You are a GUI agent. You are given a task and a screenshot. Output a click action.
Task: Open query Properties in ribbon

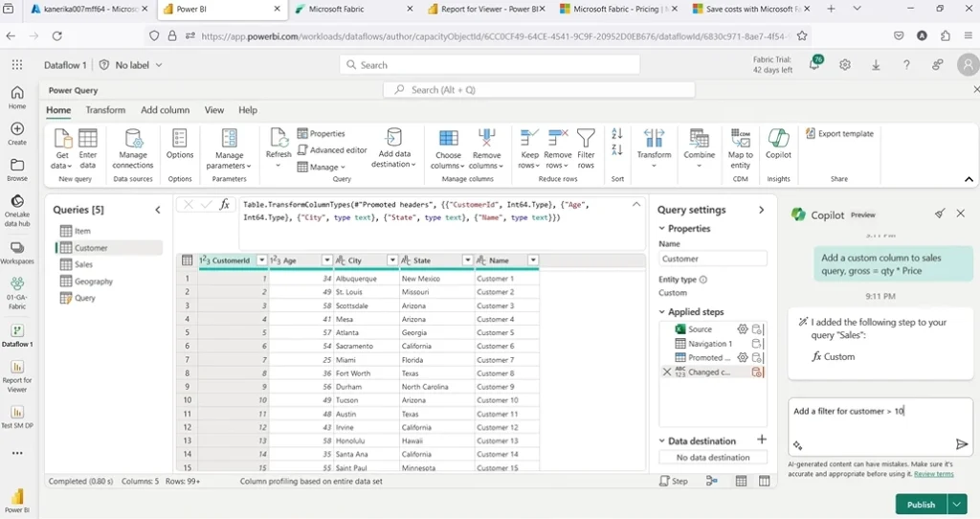(x=322, y=133)
